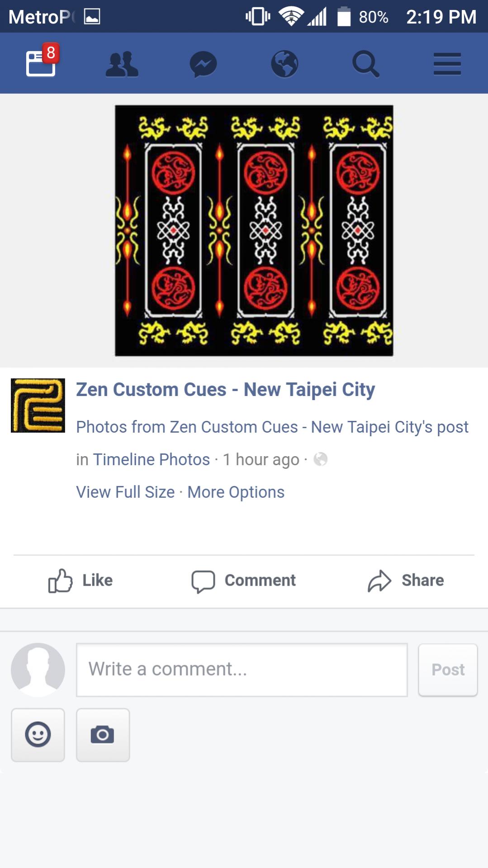
Task: Open Zen Custom Cues - New Taipei City page
Action: 226,390
